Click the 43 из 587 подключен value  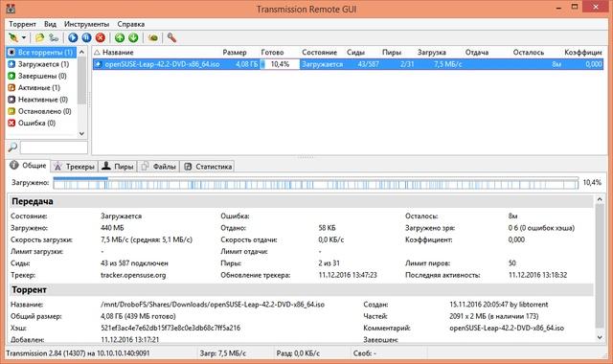point(134,263)
